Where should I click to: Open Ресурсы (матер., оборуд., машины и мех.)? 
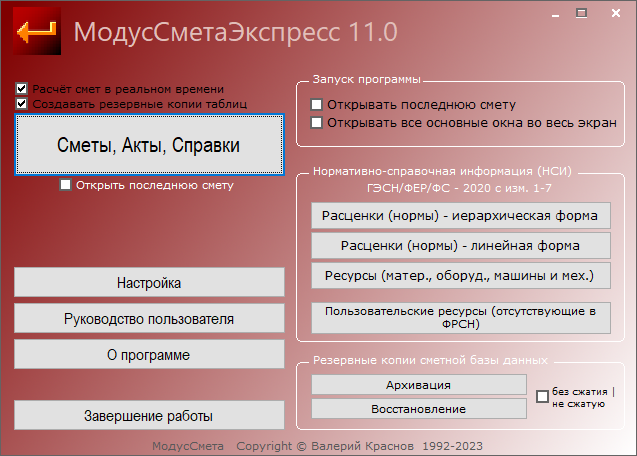[461, 276]
